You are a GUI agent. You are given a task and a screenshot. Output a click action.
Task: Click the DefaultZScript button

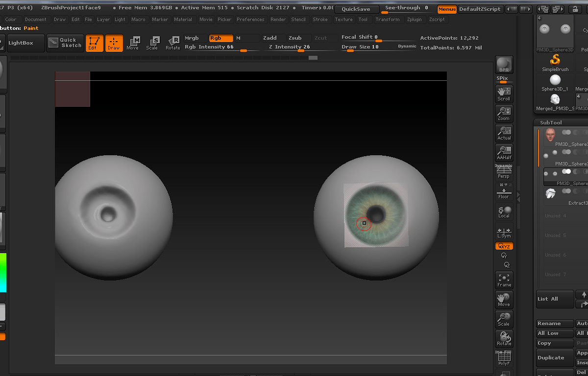click(x=480, y=9)
